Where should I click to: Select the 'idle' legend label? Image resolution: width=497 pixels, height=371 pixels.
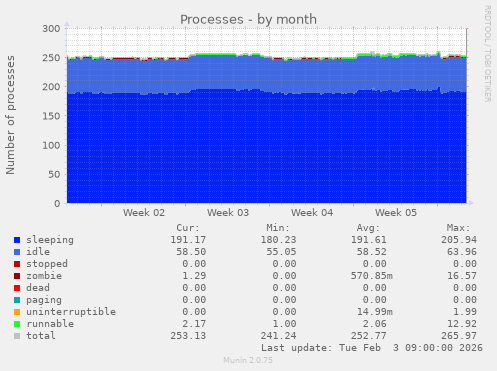coord(38,252)
